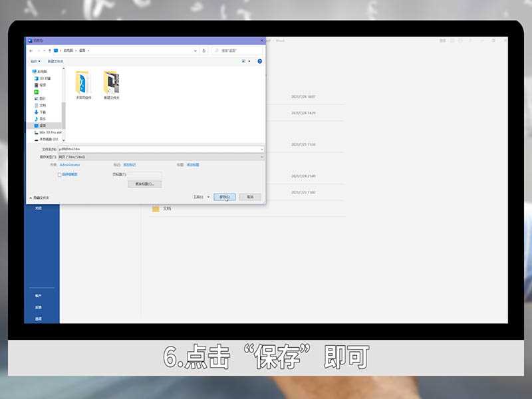
Task: Click the help question-mark icon
Action: (259, 61)
